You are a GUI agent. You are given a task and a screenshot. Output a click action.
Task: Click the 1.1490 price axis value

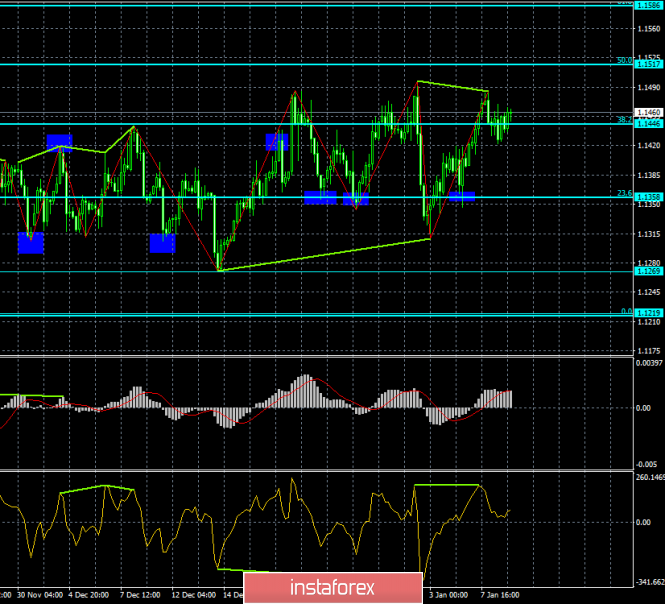[x=649, y=87]
